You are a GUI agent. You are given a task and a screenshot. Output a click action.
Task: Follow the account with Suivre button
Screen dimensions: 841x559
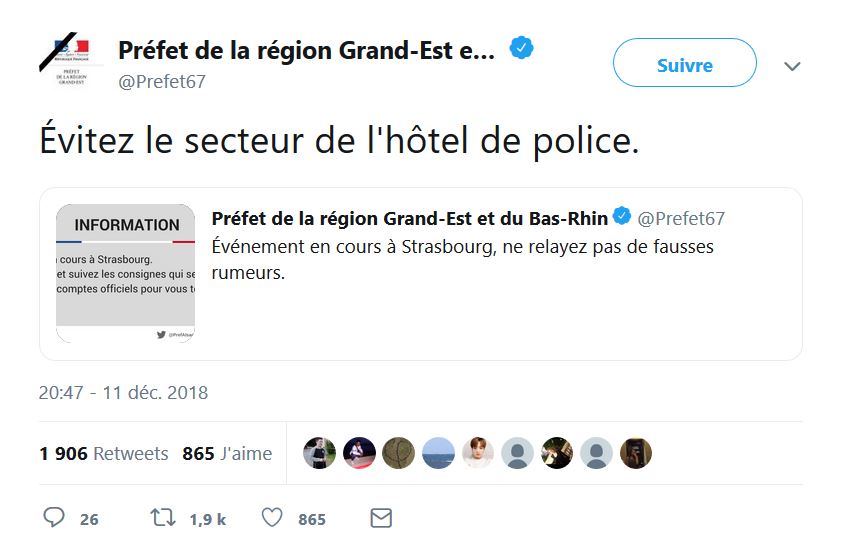click(x=685, y=63)
